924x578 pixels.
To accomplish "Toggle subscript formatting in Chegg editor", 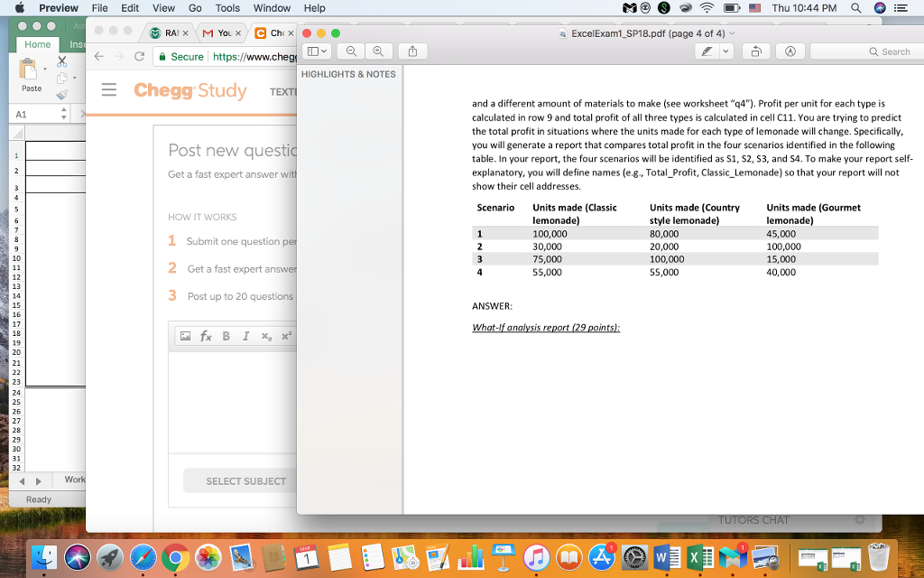I will pos(266,337).
